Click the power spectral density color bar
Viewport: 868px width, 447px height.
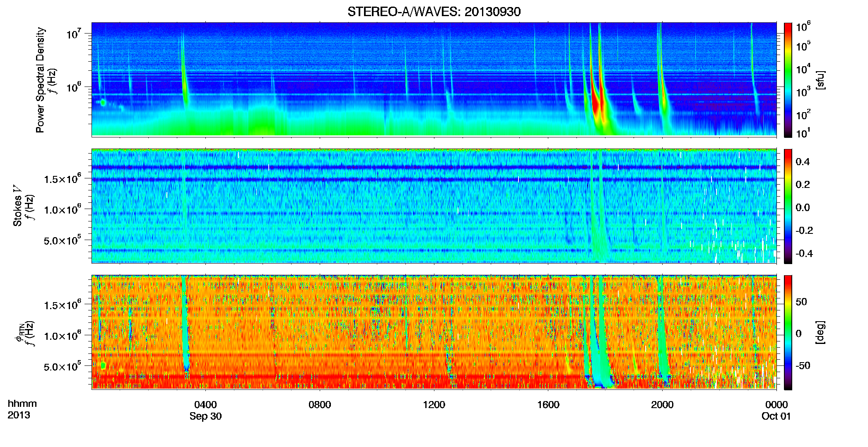[788, 80]
